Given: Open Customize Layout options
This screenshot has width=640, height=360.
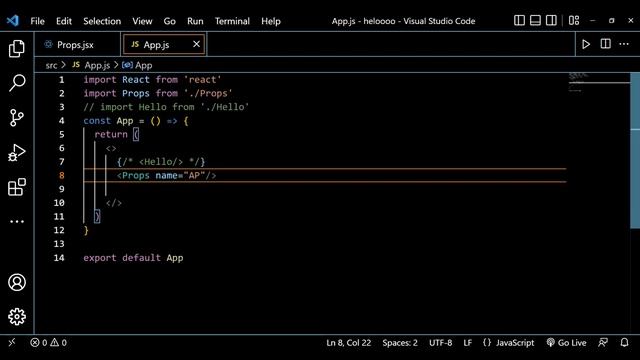Looking at the screenshot, I should pyautogui.click(x=574, y=20).
